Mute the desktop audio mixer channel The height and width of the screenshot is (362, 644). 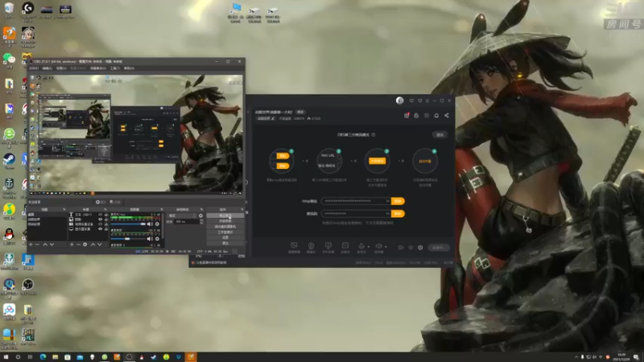pyautogui.click(x=150, y=238)
